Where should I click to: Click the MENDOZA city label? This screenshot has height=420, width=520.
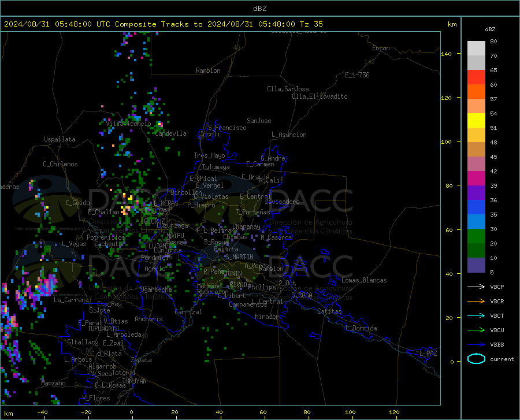[x=154, y=211]
